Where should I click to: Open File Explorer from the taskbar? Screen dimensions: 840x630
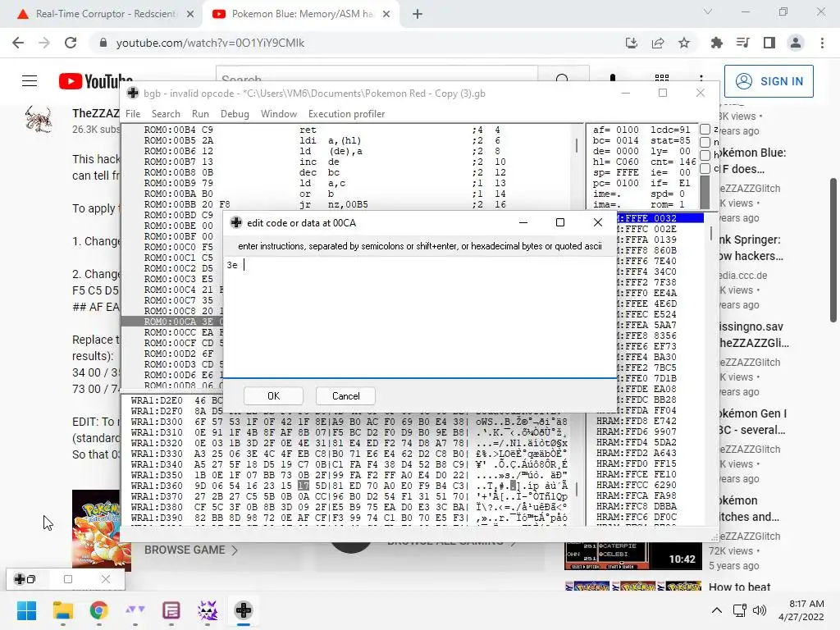(x=62, y=610)
